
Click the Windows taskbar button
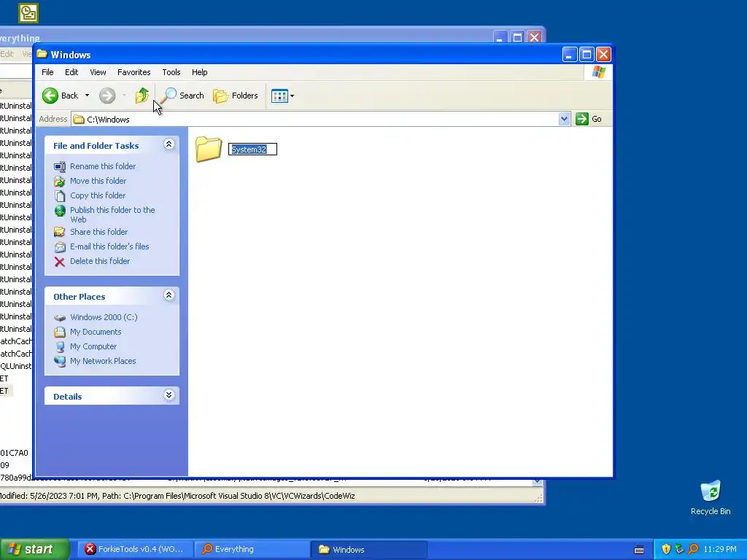tap(368, 550)
